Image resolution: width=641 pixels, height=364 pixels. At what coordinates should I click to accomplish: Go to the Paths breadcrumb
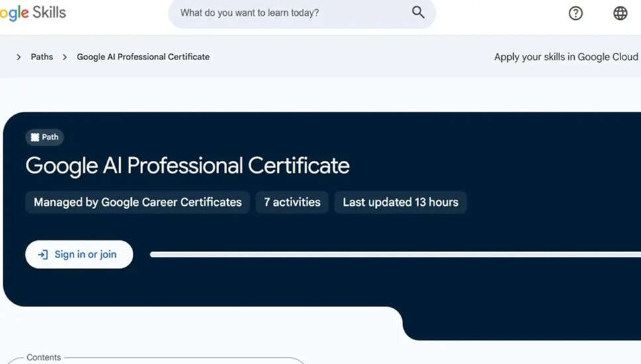point(42,57)
